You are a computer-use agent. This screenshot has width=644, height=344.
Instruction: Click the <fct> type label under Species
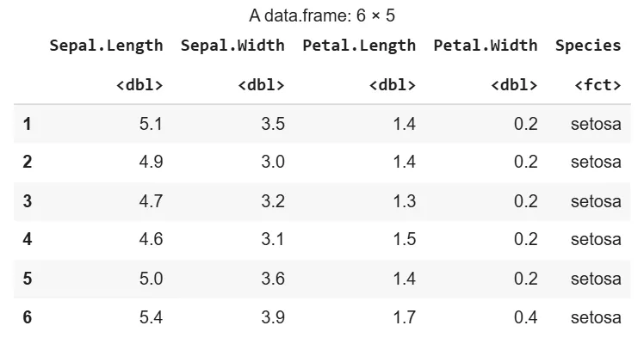[x=598, y=84]
